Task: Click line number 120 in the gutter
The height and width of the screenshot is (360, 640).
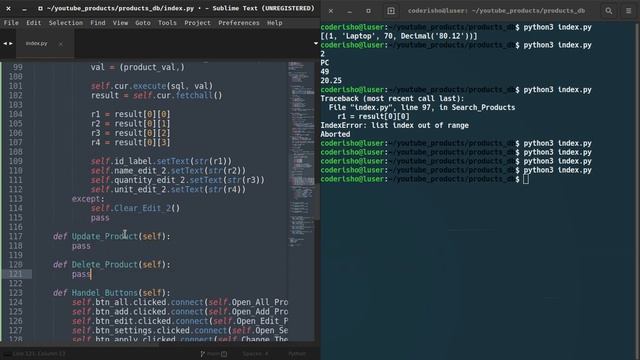Action: click(16, 264)
